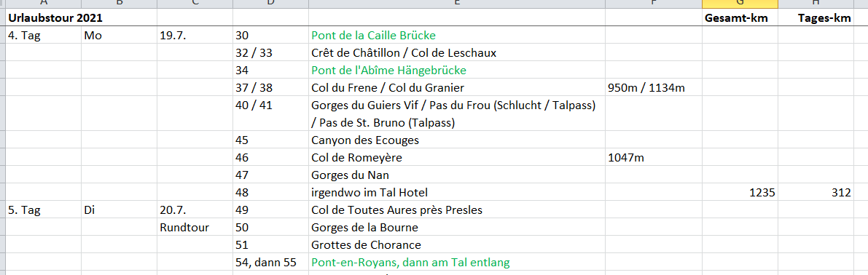
Task: Select the green Pont de la Caille Brücke cell
Action: click(x=457, y=36)
